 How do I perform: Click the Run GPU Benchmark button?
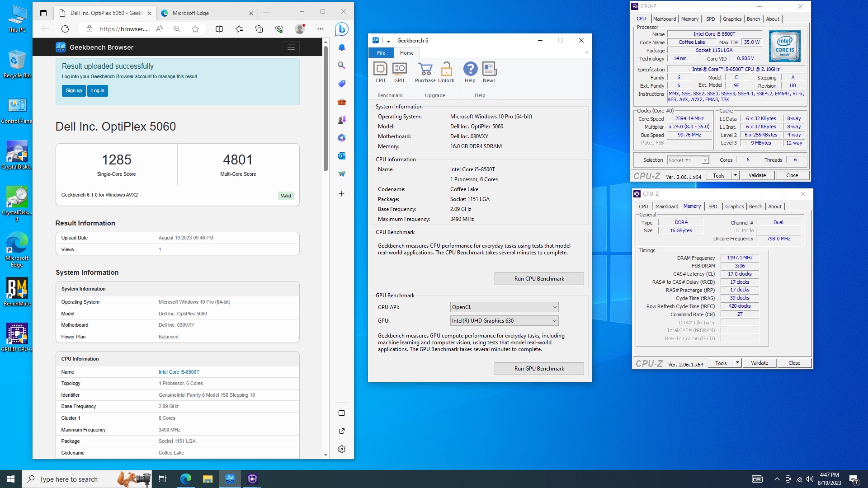pyautogui.click(x=539, y=369)
